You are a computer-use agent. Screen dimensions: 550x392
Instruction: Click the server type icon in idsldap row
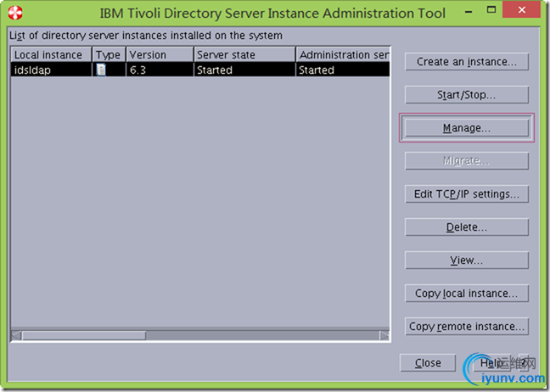(x=101, y=70)
